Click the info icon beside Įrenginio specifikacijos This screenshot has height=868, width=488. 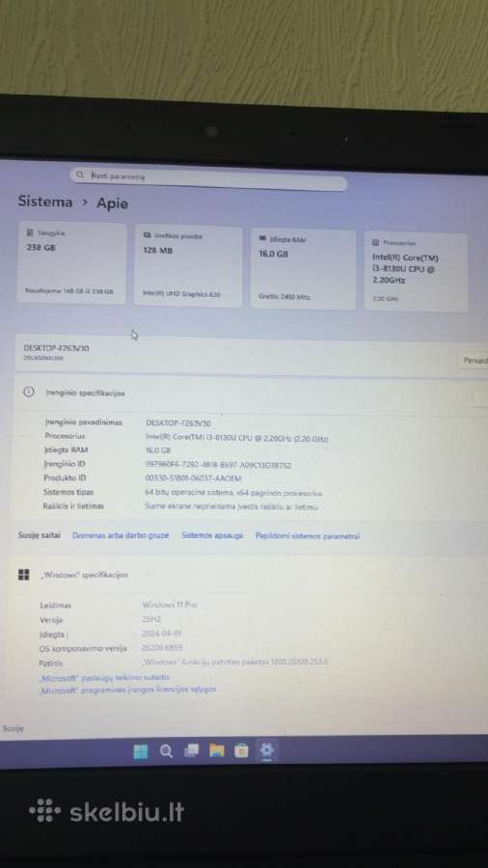point(28,392)
